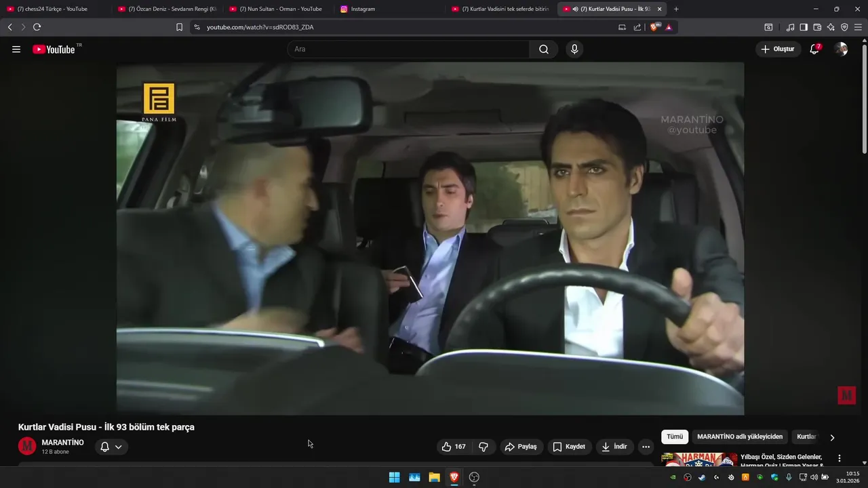Viewport: 868px width, 488px height.
Task: Open the MARANTİNO channel avatar
Action: pyautogui.click(x=27, y=446)
